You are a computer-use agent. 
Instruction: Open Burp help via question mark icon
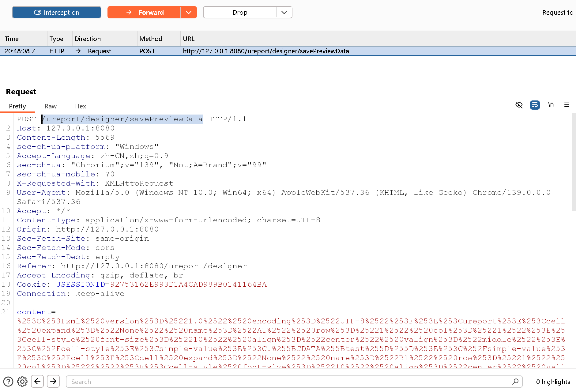tap(8, 381)
